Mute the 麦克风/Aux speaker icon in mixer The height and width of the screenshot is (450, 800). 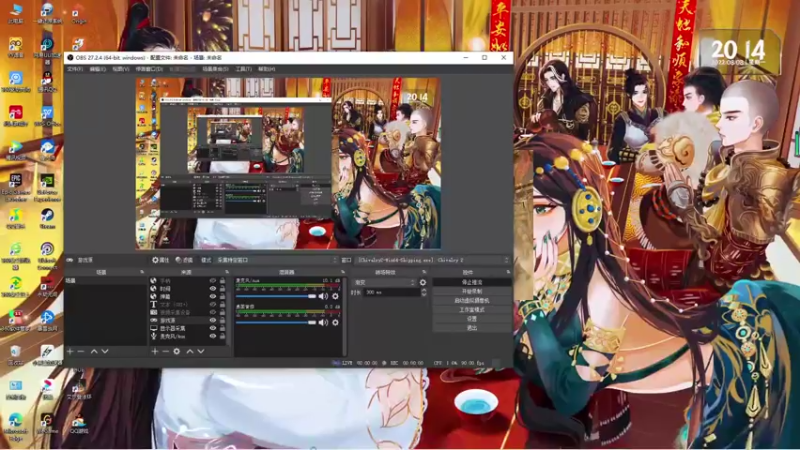tap(323, 296)
